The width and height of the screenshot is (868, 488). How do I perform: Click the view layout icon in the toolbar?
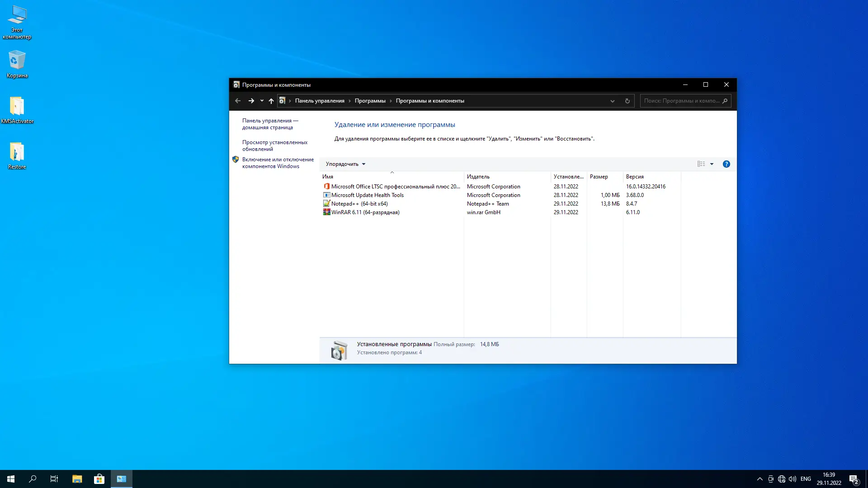pyautogui.click(x=701, y=164)
